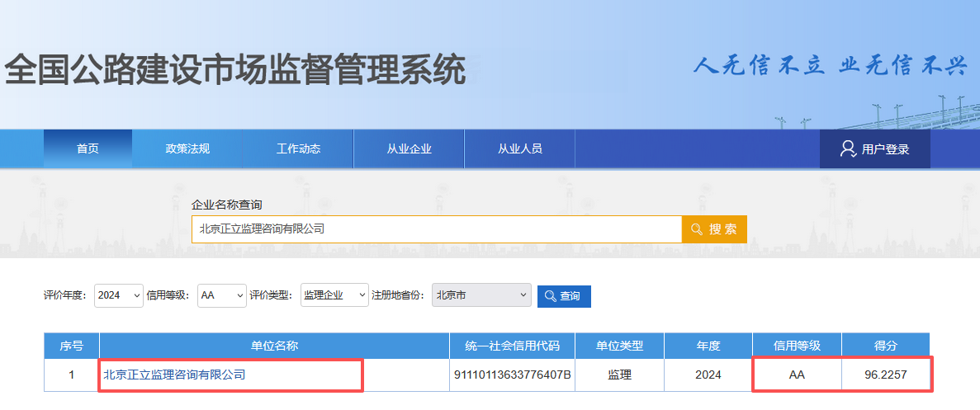This screenshot has width=980, height=410.
Task: Click the magnifier icon on 查询 button
Action: pyautogui.click(x=550, y=296)
